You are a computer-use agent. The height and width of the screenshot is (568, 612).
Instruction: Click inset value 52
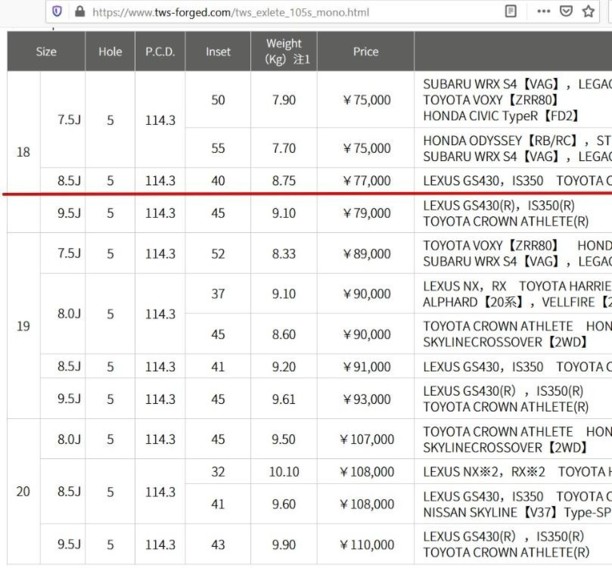pos(218,254)
